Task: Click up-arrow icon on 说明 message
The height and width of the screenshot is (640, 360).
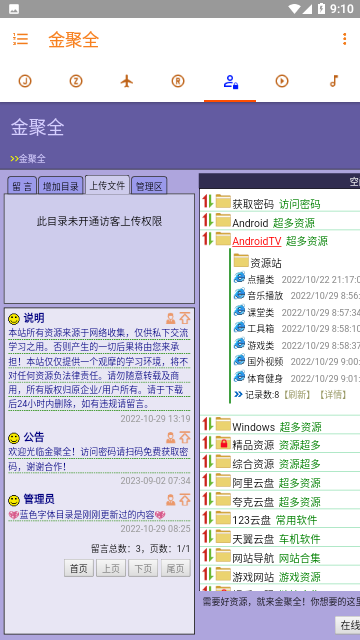Action: pyautogui.click(x=185, y=318)
